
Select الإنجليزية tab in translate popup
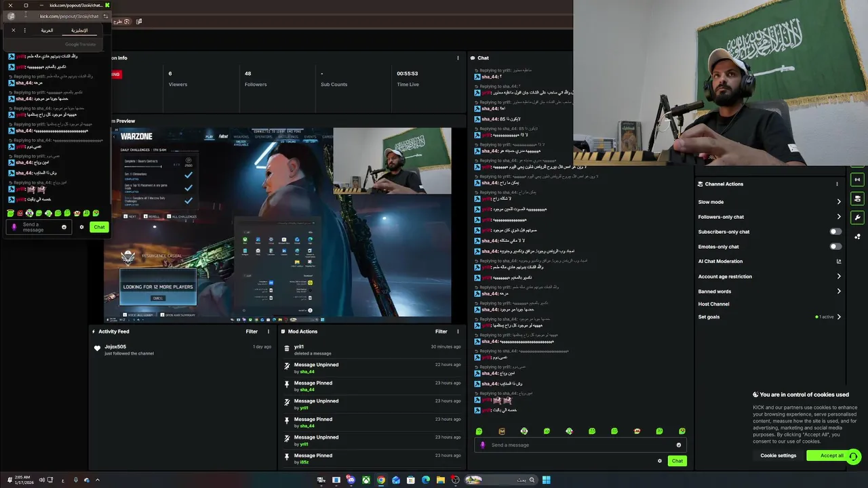[x=79, y=30]
